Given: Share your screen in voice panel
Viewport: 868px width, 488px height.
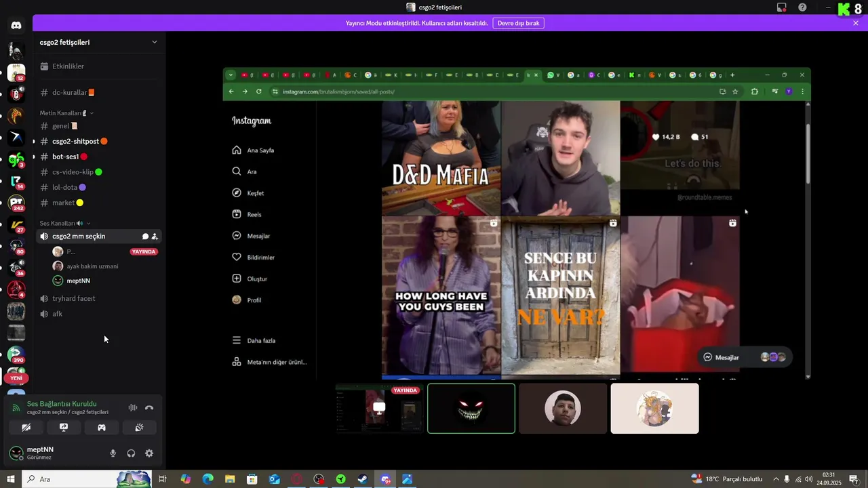Looking at the screenshot, I should click(x=64, y=428).
